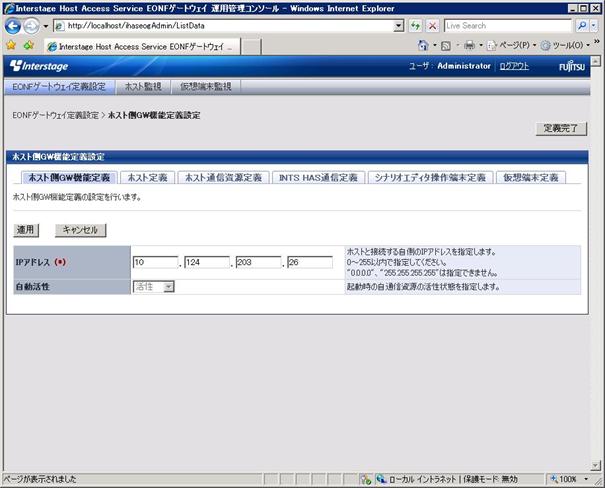Start search with the magnifier icon

pos(582,26)
